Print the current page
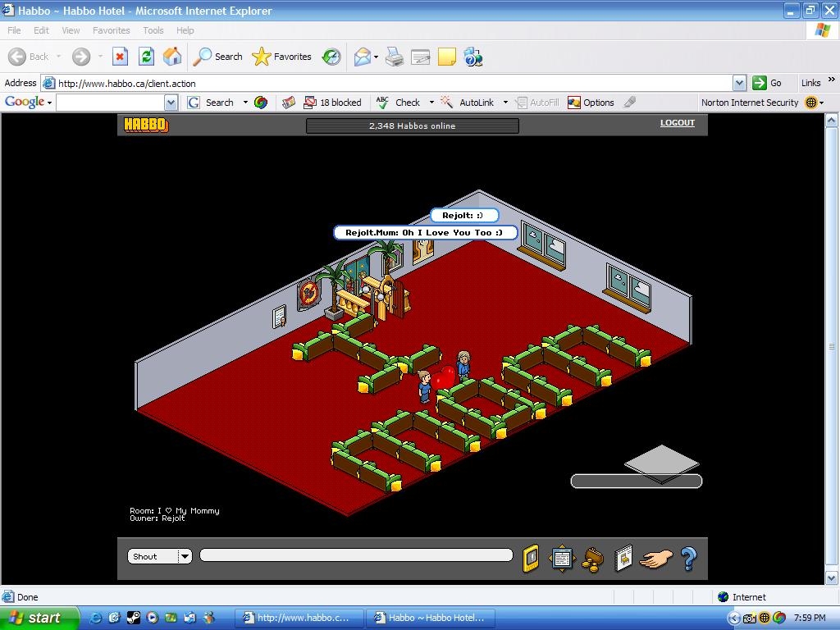The width and height of the screenshot is (840, 630). (395, 57)
